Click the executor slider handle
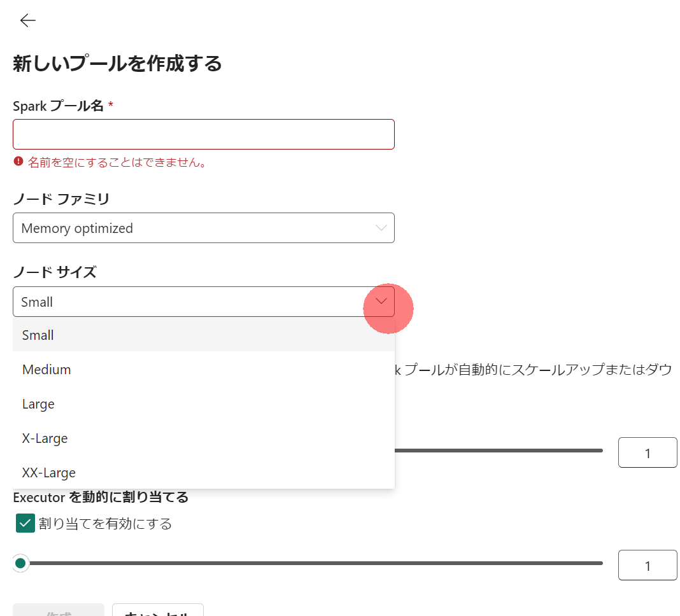 click(x=20, y=563)
